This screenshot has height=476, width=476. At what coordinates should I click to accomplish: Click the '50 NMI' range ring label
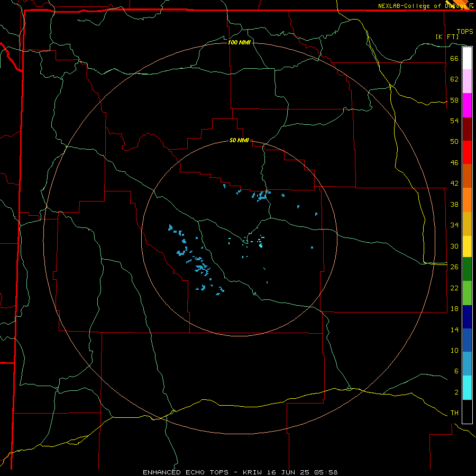click(239, 140)
